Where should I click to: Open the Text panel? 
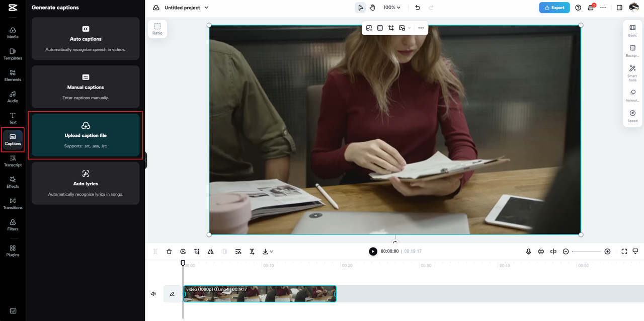(x=13, y=118)
